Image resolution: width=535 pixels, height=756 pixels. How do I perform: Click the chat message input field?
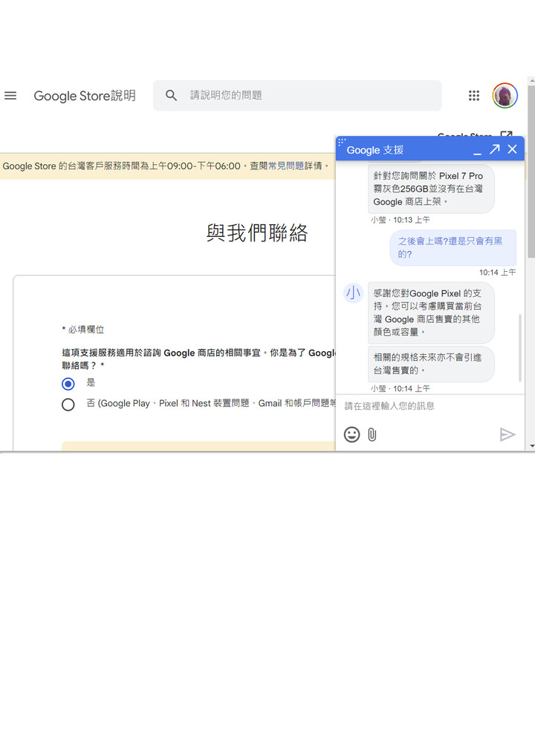coord(429,406)
